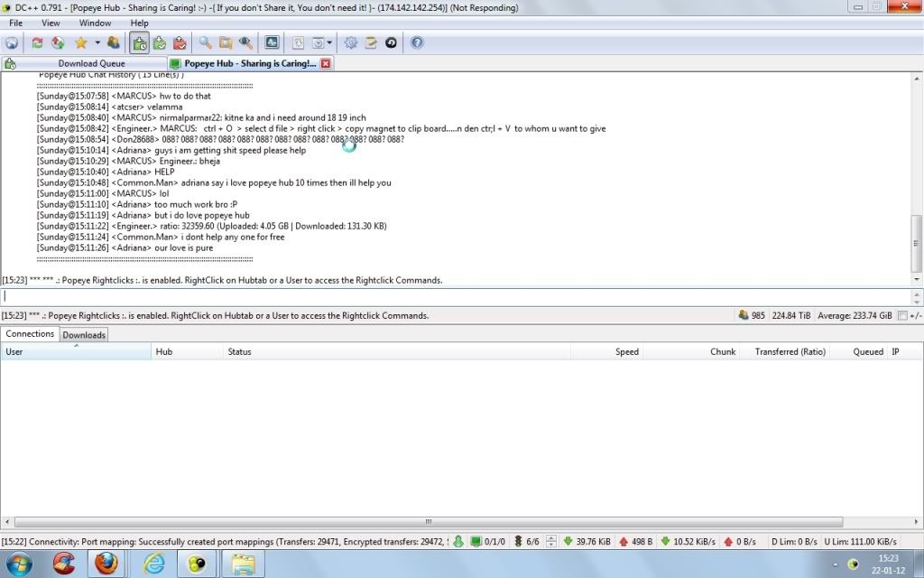
Task: Open the Windows Start button
Action: click(x=20, y=564)
